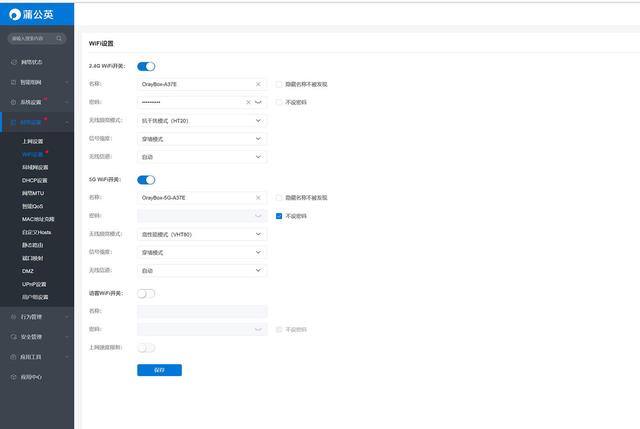Select the WiFi设置 submenu item

33,154
